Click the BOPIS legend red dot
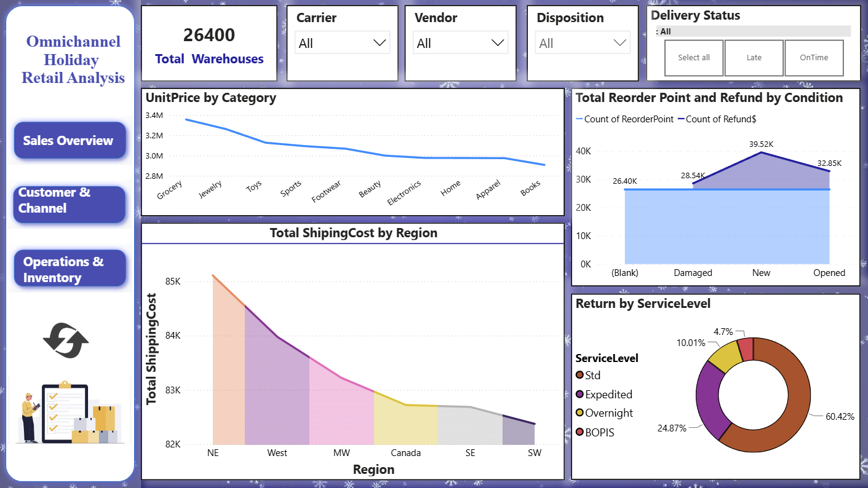This screenshot has height=488, width=868. (579, 432)
